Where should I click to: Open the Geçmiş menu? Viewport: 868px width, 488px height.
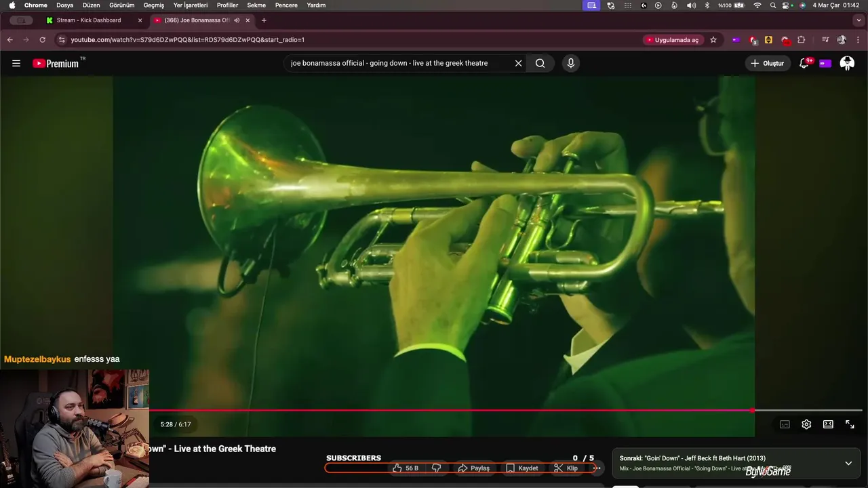pos(154,5)
